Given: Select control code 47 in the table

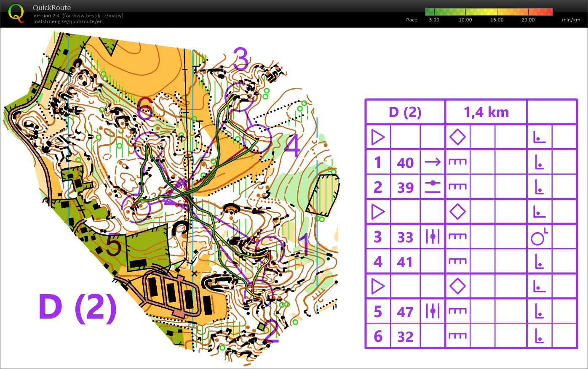Looking at the screenshot, I should (405, 312).
